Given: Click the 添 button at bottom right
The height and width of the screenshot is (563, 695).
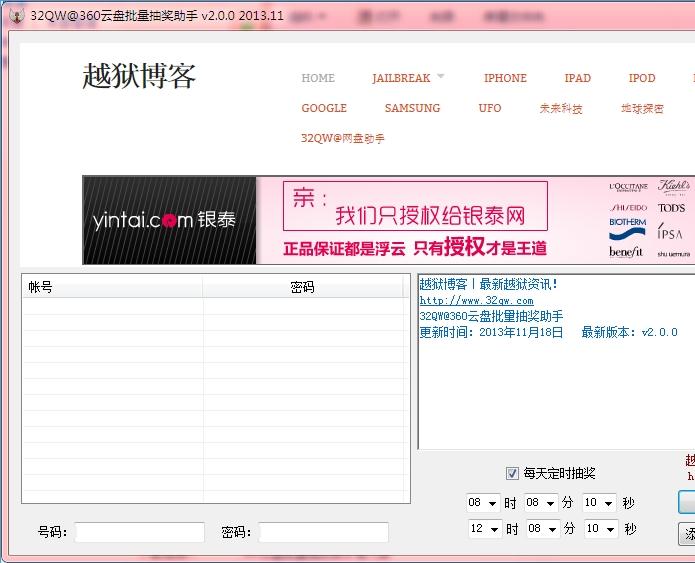Looking at the screenshot, I should pos(687,534).
